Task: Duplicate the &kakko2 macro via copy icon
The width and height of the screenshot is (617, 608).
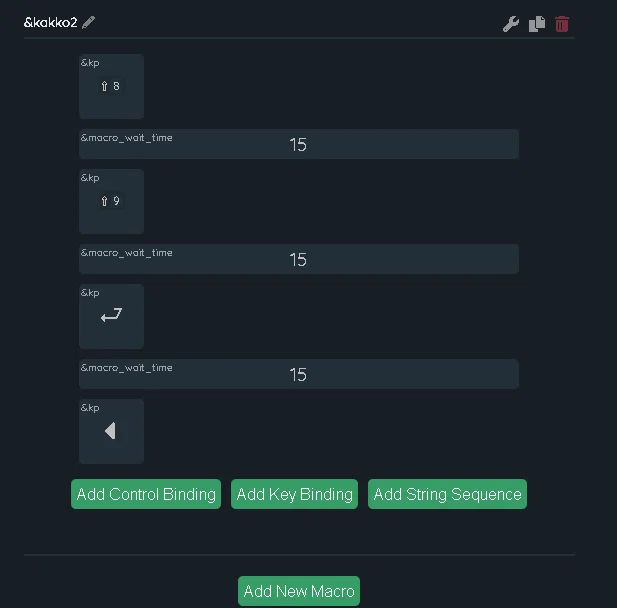Action: (x=537, y=24)
